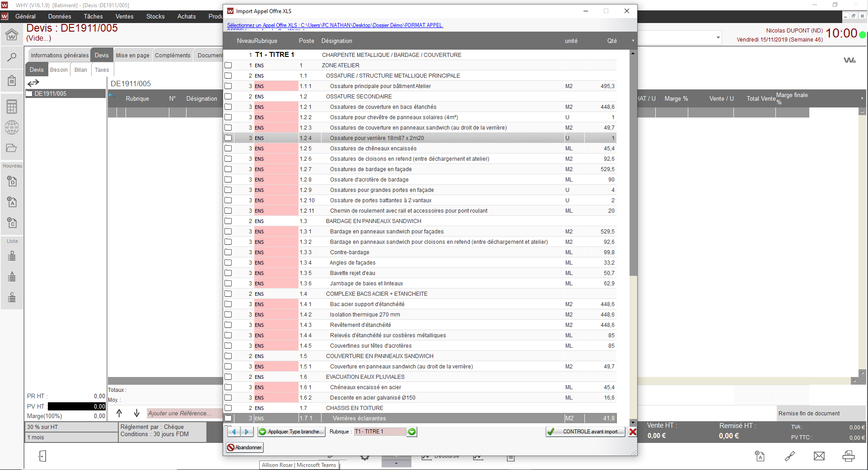The height and width of the screenshot is (470, 868).
Task: Switch to the Compléments tab
Action: [173, 55]
